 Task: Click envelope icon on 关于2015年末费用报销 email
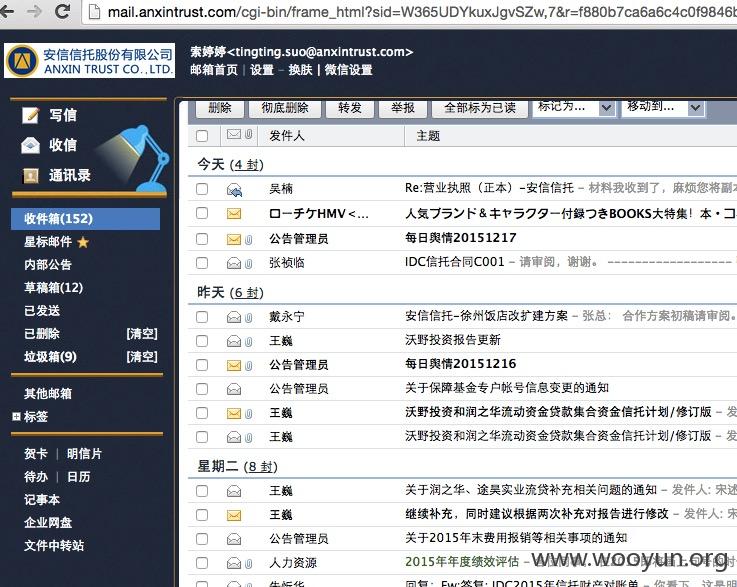click(234, 539)
